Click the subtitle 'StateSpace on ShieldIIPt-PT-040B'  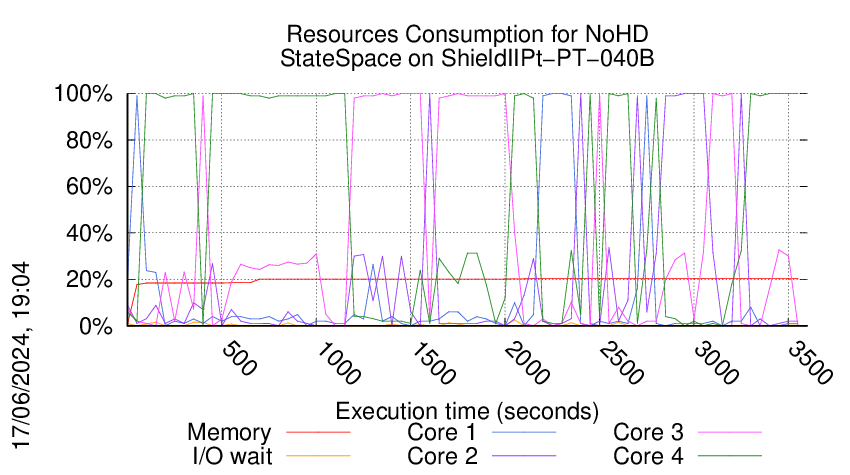point(467,58)
